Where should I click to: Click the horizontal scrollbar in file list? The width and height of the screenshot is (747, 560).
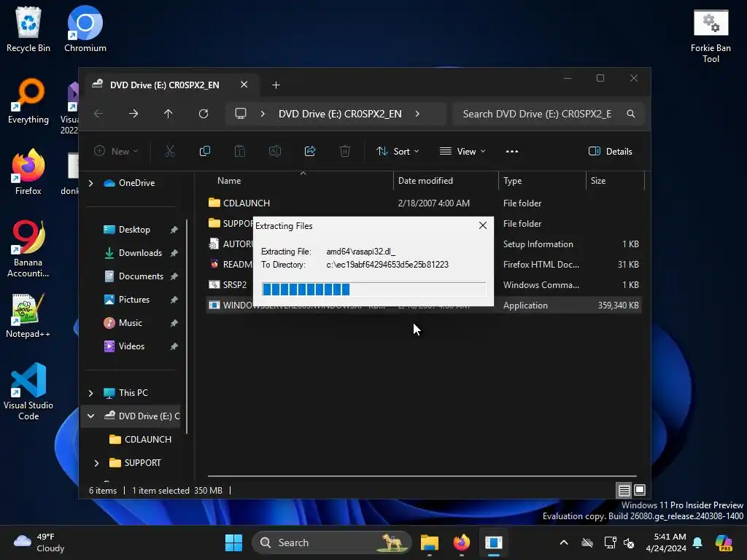tap(422, 475)
